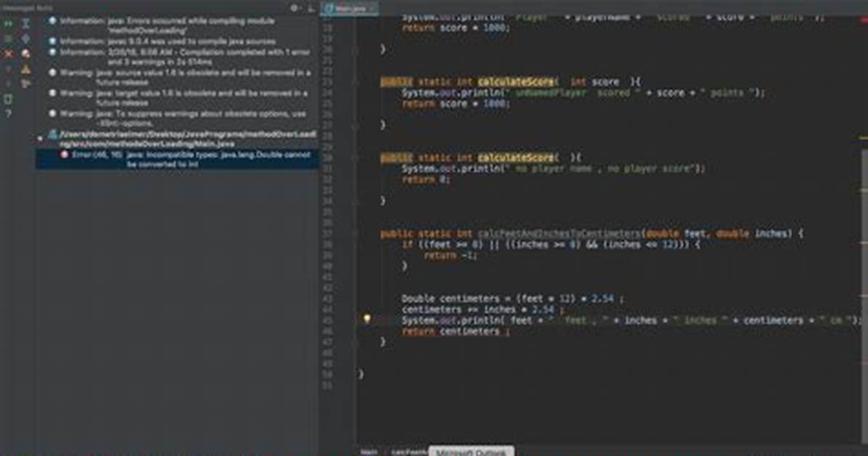The image size is (868, 456).
Task: Collapse the calcFeetAndInchesToCentimeters method fold marker
Action: pos(356,233)
